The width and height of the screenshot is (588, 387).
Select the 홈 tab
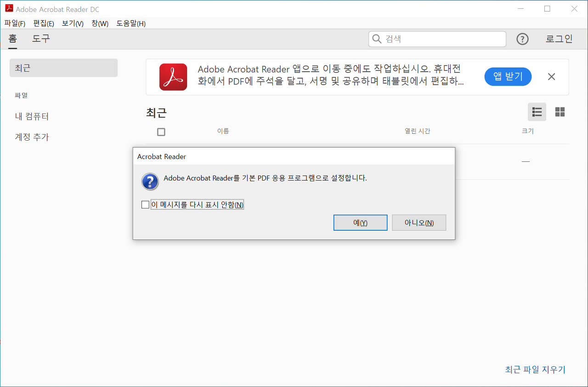[x=13, y=39]
